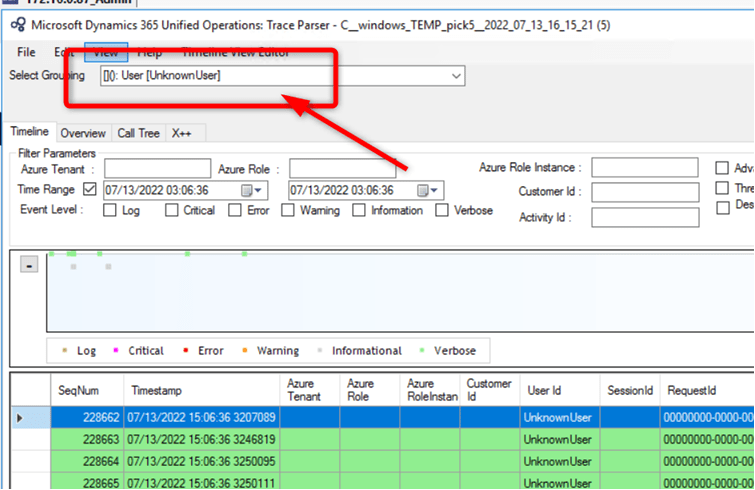Enable the Critical event level checkbox
Viewport: 755px width, 490px height.
(171, 210)
